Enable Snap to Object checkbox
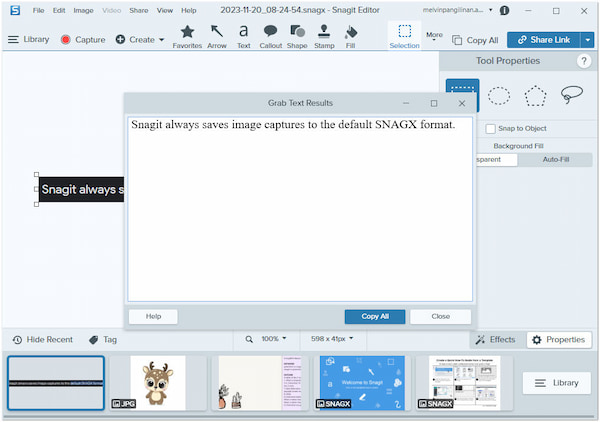Image resolution: width=600 pixels, height=422 pixels. (490, 129)
